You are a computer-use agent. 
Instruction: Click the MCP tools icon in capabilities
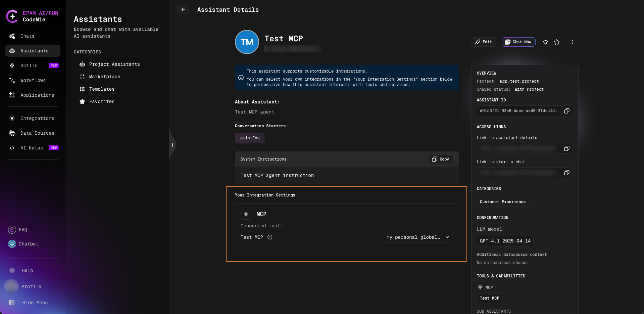point(480,287)
